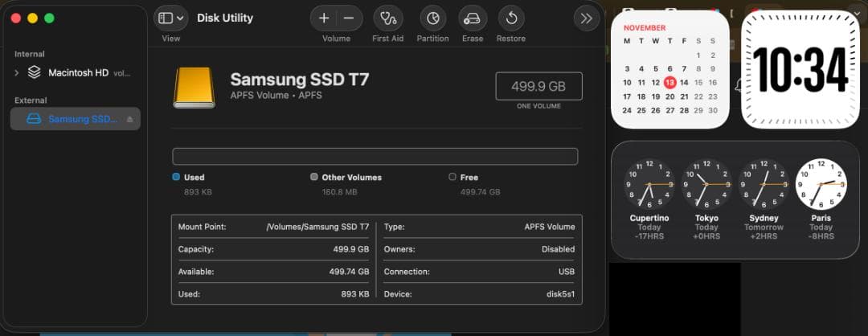Screen dimensions: 868x336
Task: Add a new volume with plus button
Action: (x=324, y=18)
